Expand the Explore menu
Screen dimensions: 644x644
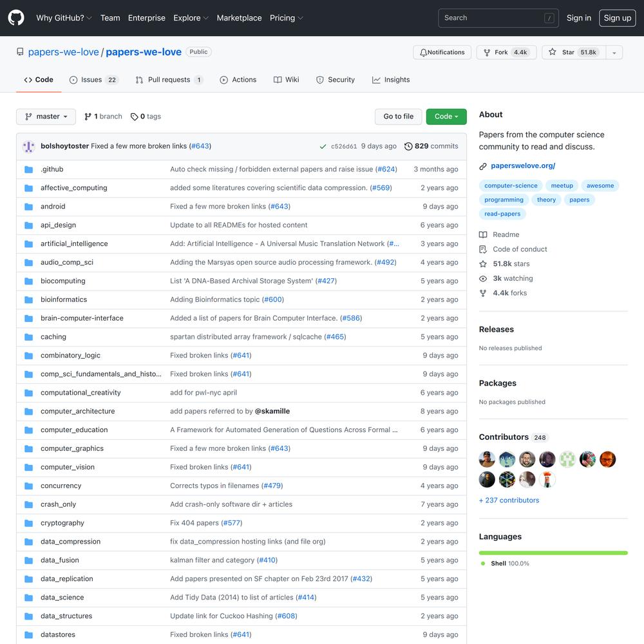coord(191,18)
